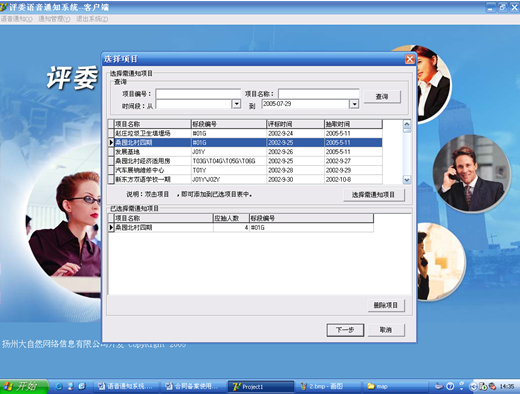The height and width of the screenshot is (394, 520).
Task: Click the 标段编号 column header in upper table
Action: tap(229, 124)
